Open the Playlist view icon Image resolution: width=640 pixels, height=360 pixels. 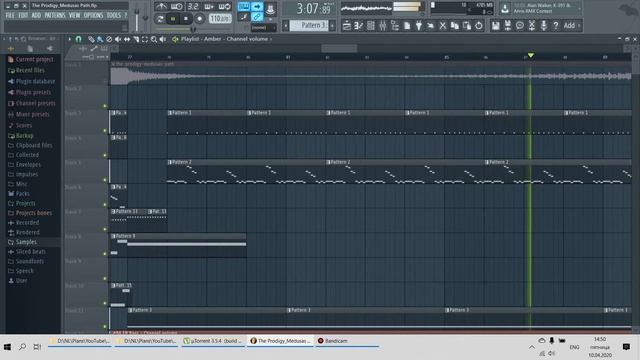click(347, 26)
